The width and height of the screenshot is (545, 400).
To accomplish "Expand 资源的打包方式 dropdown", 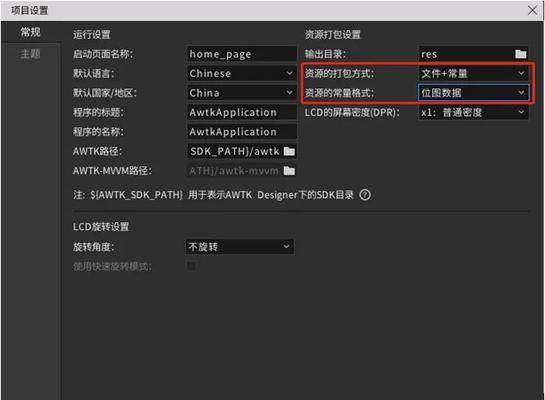I will 473,73.
